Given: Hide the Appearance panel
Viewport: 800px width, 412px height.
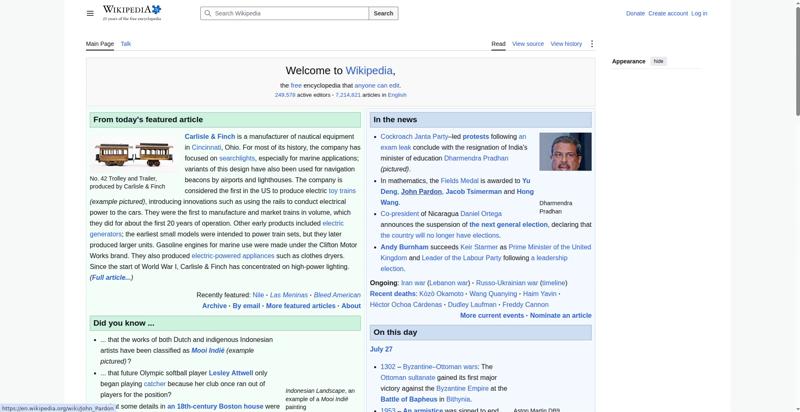Looking at the screenshot, I should [659, 61].
